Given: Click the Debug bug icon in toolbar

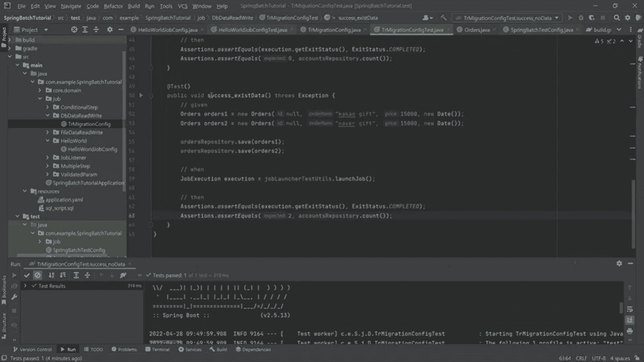Looking at the screenshot, I should click(581, 17).
